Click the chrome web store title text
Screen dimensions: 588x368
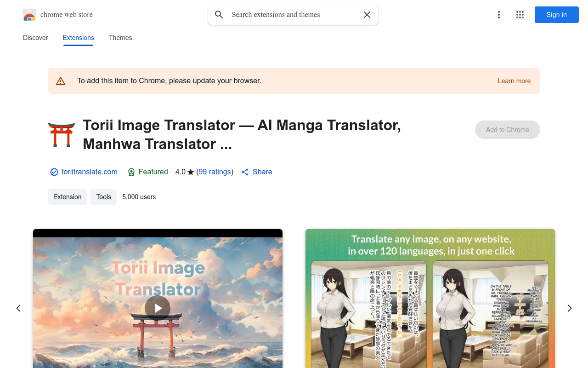pos(67,15)
